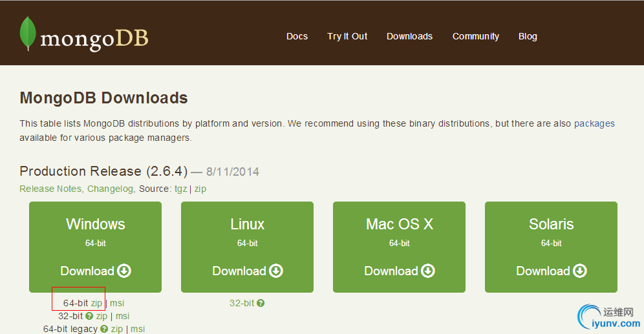Click the Linux 64-bit Download card
The image size is (644, 334).
coord(247,247)
